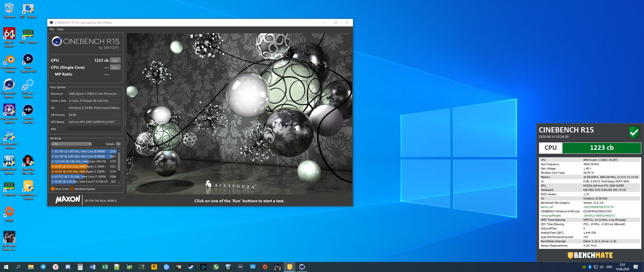Open the volume control in system tray
The image size is (644, 272).
[601, 267]
